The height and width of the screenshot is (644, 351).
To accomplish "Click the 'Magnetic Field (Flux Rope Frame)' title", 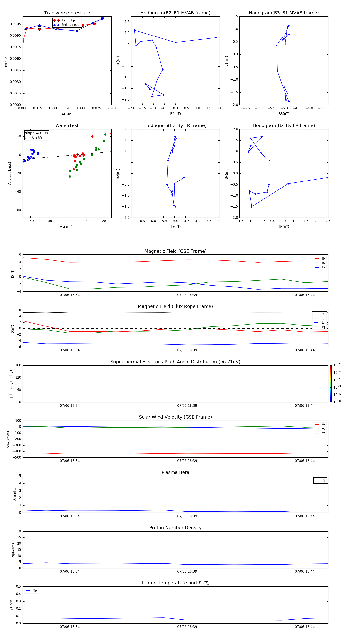I will (175, 307).
